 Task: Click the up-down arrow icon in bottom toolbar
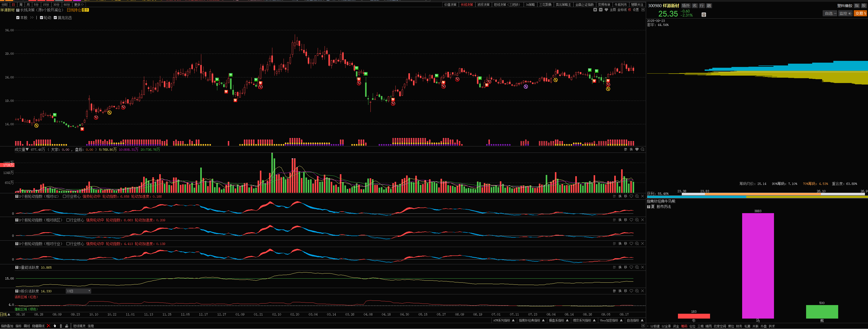pyautogui.click(x=61, y=326)
